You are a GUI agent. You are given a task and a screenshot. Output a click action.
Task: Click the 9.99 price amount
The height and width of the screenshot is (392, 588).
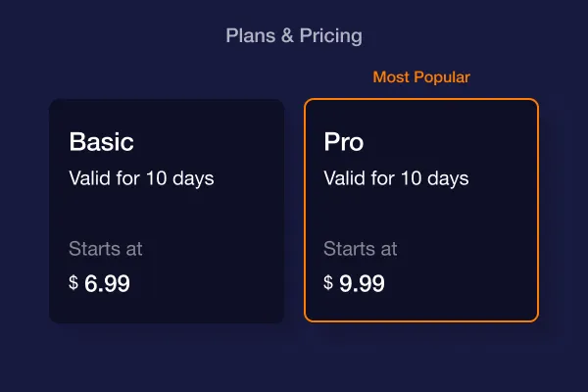pos(363,283)
